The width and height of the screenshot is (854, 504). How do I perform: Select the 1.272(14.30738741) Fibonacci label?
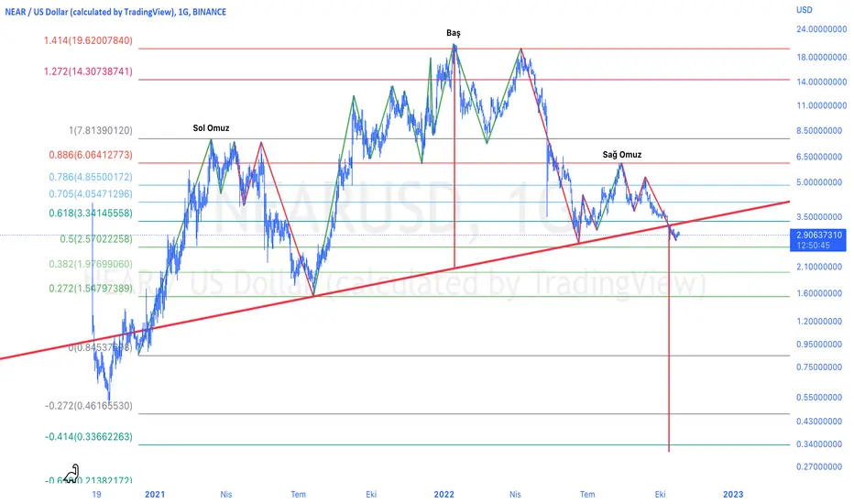[88, 71]
